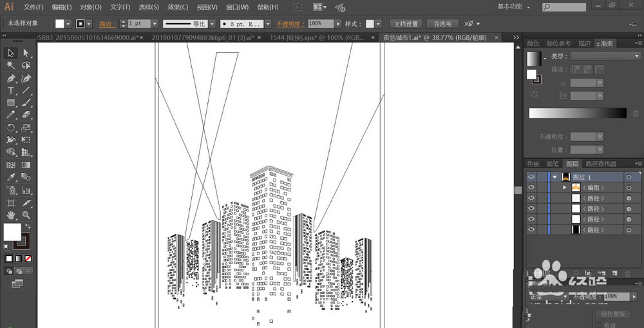Screen dimensions: 644x328
Task: Select the Rotate tool
Action: coord(11,128)
